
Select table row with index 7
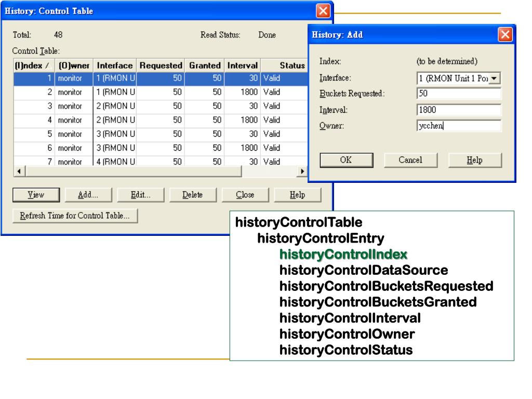(x=160, y=161)
